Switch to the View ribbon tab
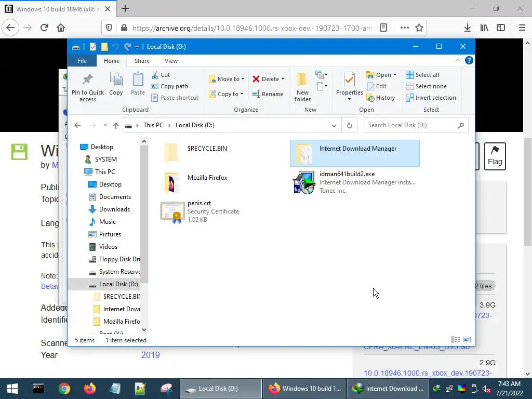 (171, 61)
